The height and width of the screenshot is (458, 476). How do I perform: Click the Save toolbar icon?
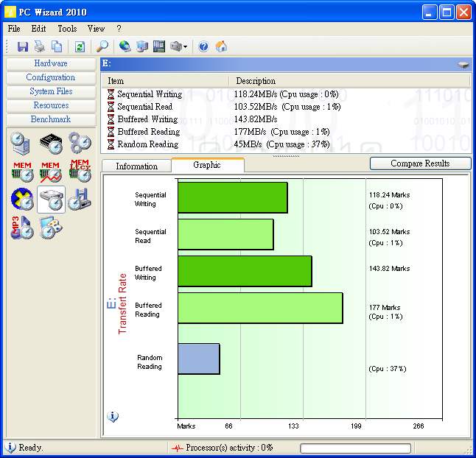click(22, 46)
